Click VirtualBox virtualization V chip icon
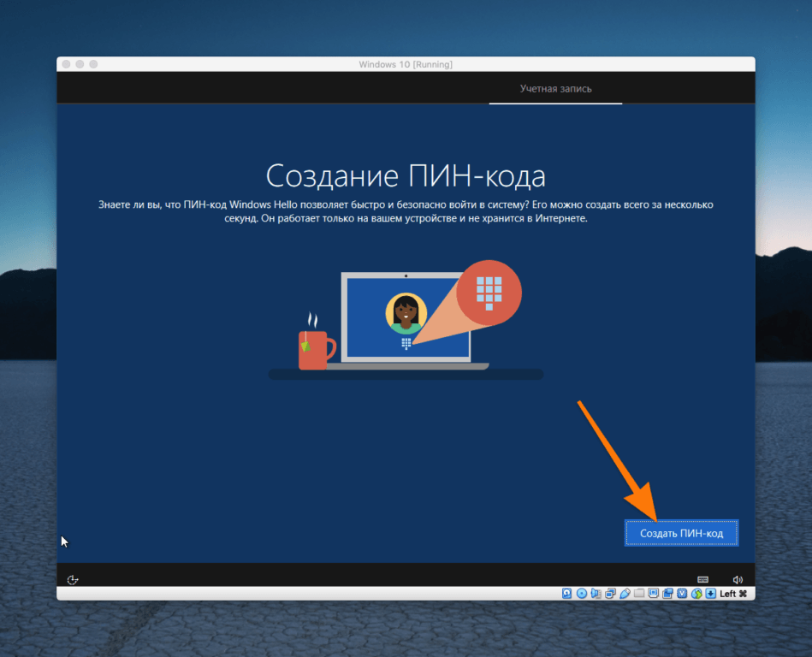This screenshot has width=812, height=657. [x=682, y=594]
